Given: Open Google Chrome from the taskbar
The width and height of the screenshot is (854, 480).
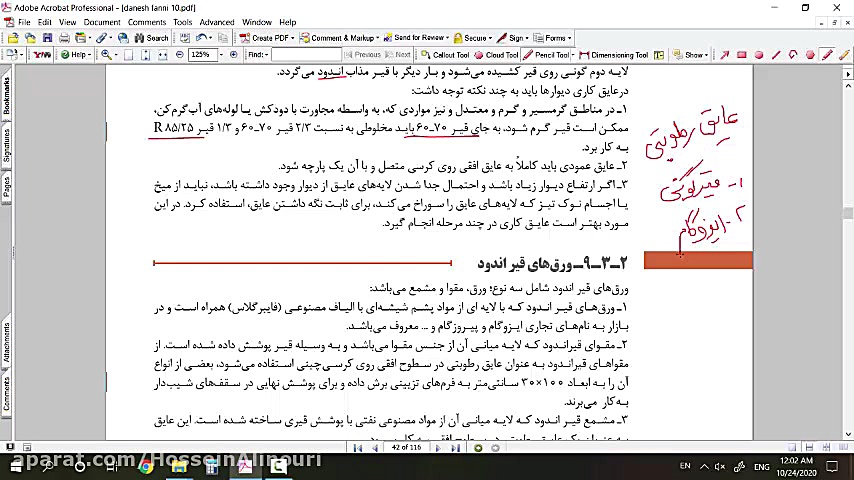Looking at the screenshot, I should 145,466.
